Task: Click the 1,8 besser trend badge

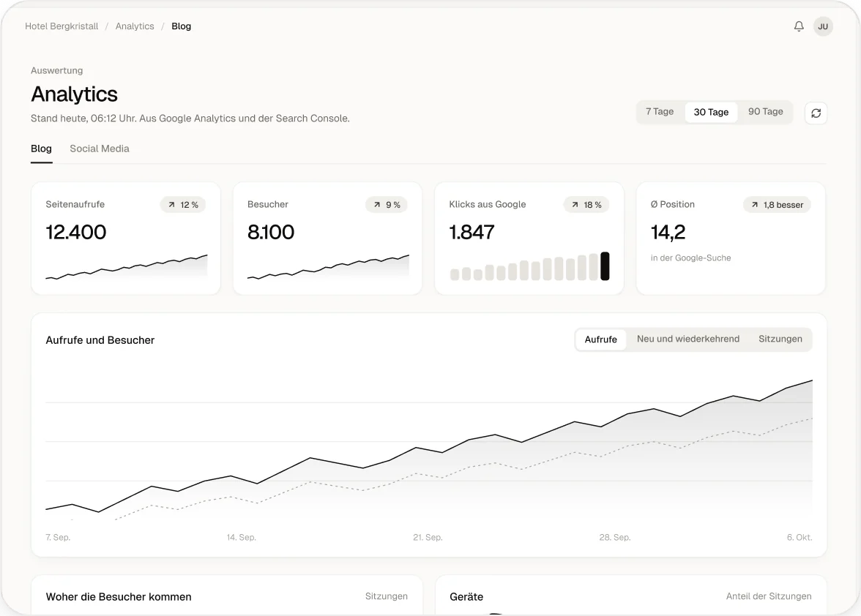Action: (777, 205)
